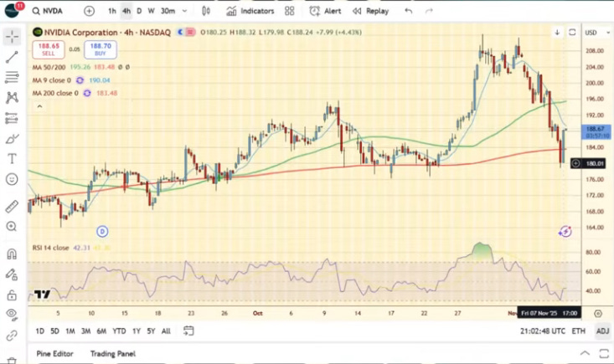Open the USD currency dropdown
614x364 pixels.
[x=597, y=33]
